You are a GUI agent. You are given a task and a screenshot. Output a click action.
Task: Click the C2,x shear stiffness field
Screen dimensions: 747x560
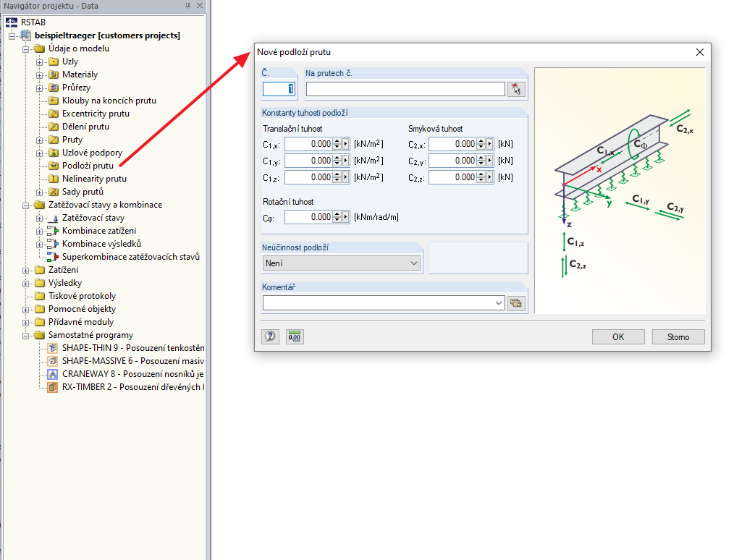coord(452,144)
